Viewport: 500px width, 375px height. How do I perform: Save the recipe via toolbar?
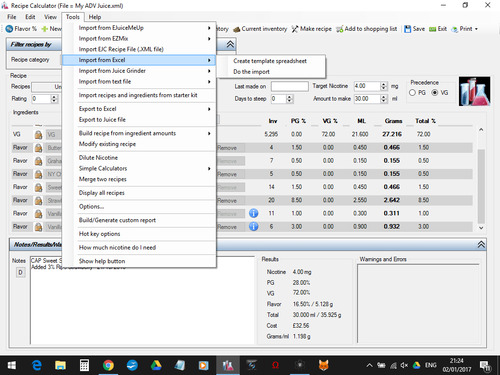(x=414, y=29)
